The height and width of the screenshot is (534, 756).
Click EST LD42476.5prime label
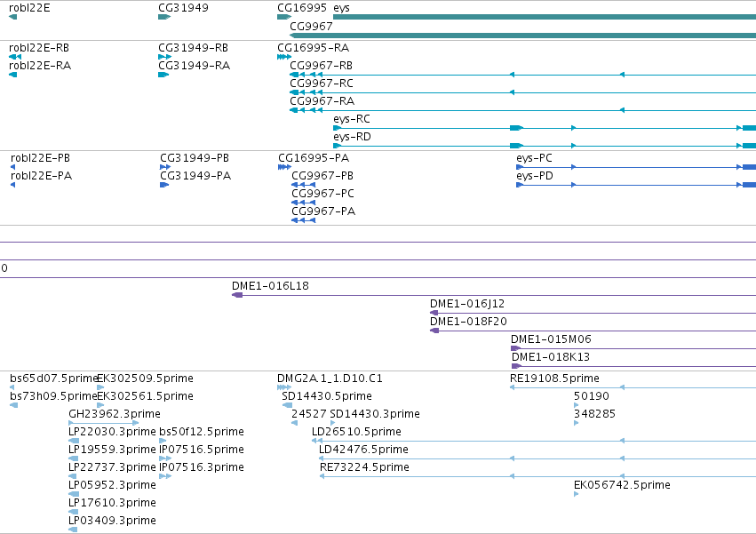(363, 450)
